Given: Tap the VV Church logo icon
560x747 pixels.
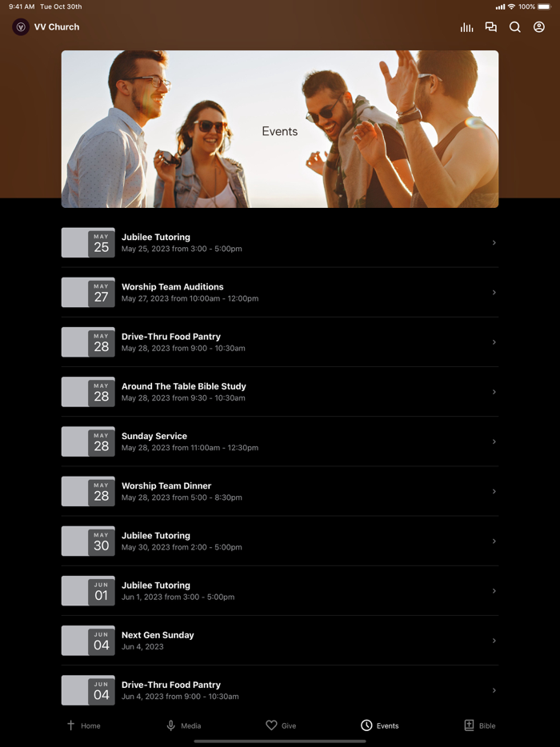Looking at the screenshot, I should point(21,27).
